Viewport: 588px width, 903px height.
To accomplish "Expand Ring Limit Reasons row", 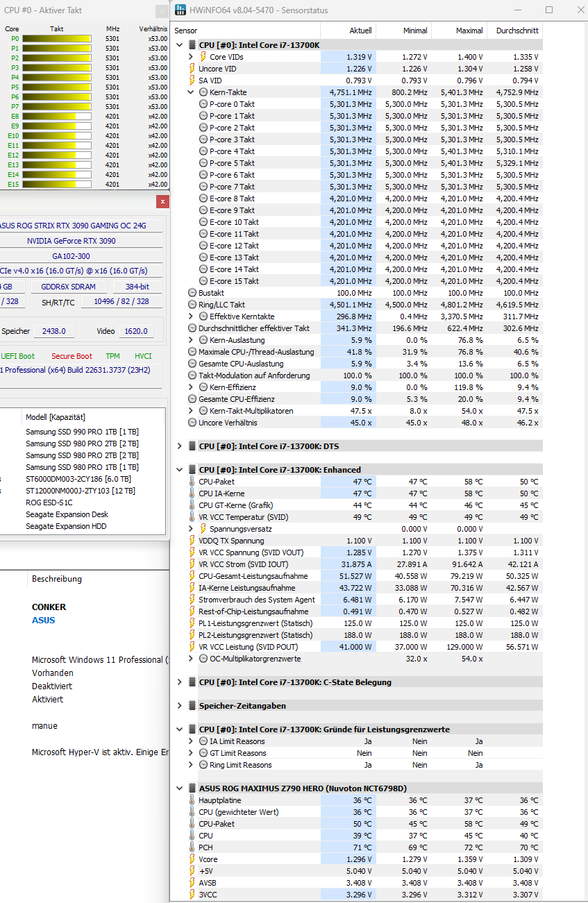I will (x=191, y=765).
